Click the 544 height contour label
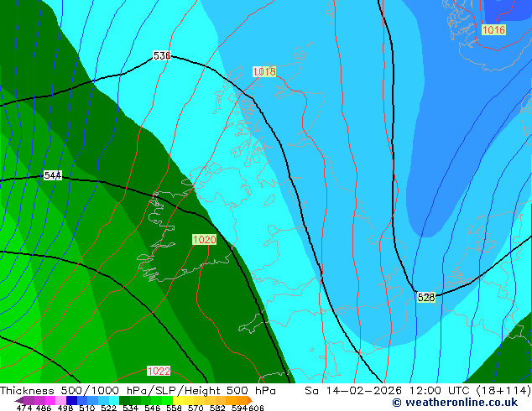Image resolution: width=532 pixels, height=411 pixels. 53,175
